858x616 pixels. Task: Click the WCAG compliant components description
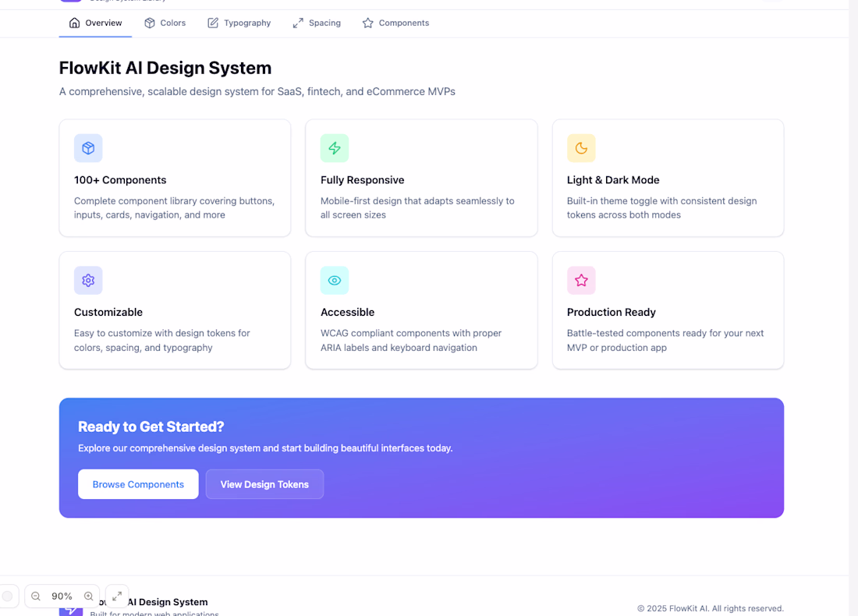[411, 340]
